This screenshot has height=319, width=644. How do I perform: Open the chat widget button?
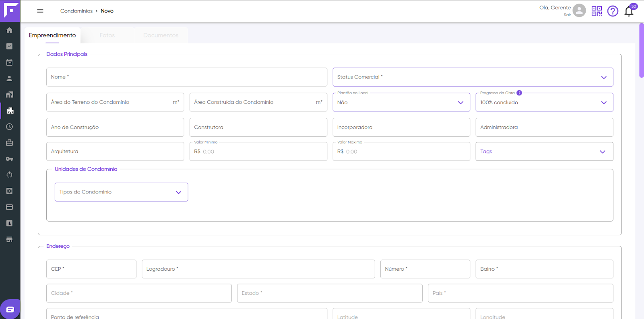[10, 309]
